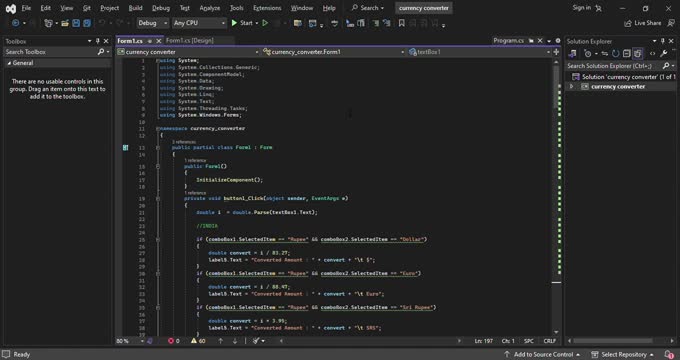680x360 pixels.
Task: Open the Any CPU platform dropdown
Action: [x=199, y=23]
